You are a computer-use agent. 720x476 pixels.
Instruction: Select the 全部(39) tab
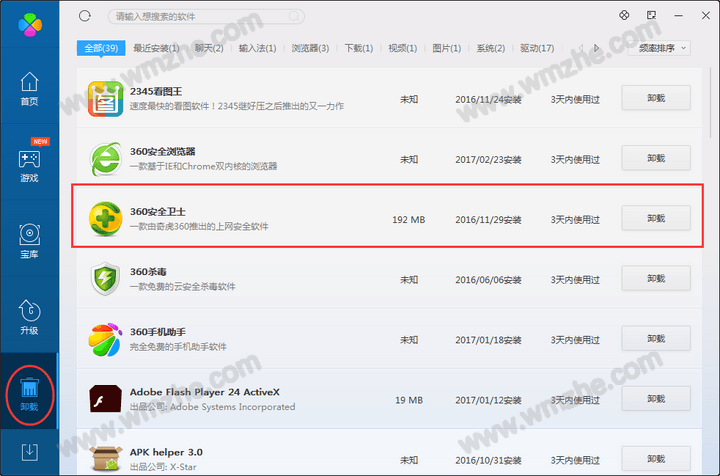[101, 48]
